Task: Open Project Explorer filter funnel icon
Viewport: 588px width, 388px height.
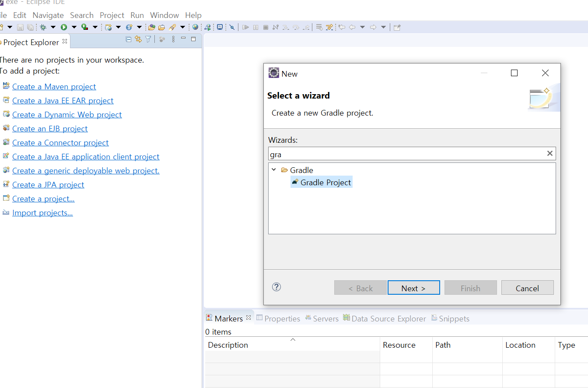Action: 148,39
